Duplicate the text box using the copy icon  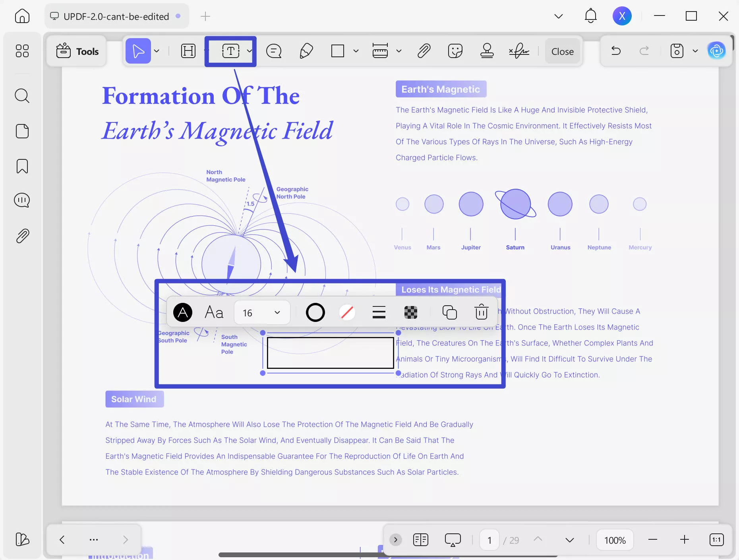point(449,312)
